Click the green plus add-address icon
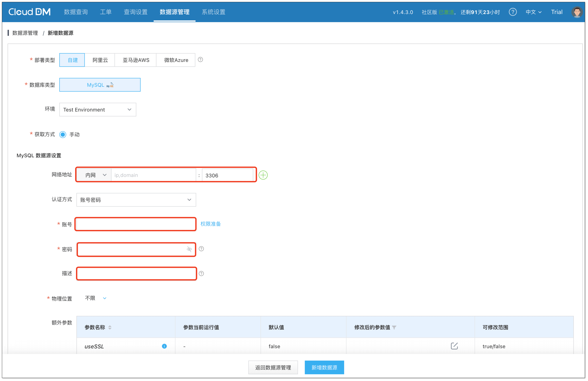This screenshot has width=588, height=381. point(263,175)
